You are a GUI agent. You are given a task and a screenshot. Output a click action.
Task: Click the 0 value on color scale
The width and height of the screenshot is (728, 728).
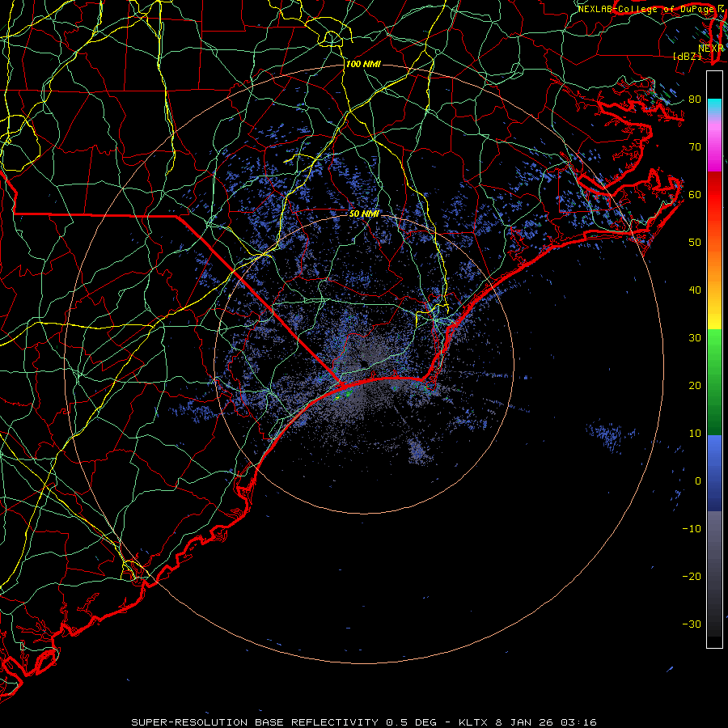pyautogui.click(x=698, y=481)
